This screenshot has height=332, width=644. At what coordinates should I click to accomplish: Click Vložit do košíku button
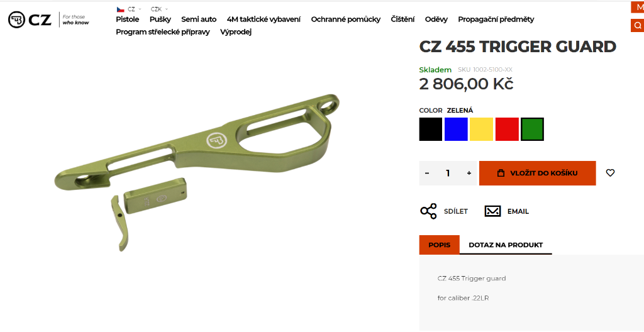coord(538,173)
